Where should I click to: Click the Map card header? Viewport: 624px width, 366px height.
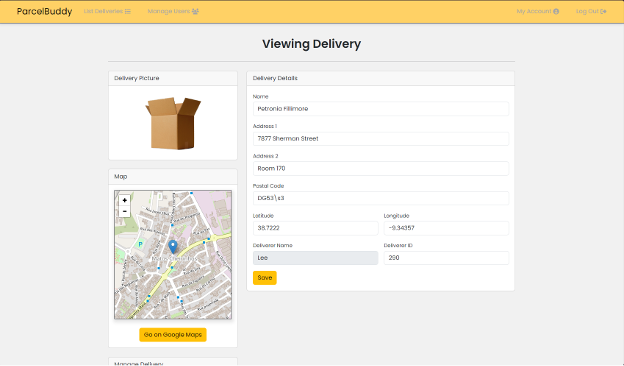coord(173,177)
